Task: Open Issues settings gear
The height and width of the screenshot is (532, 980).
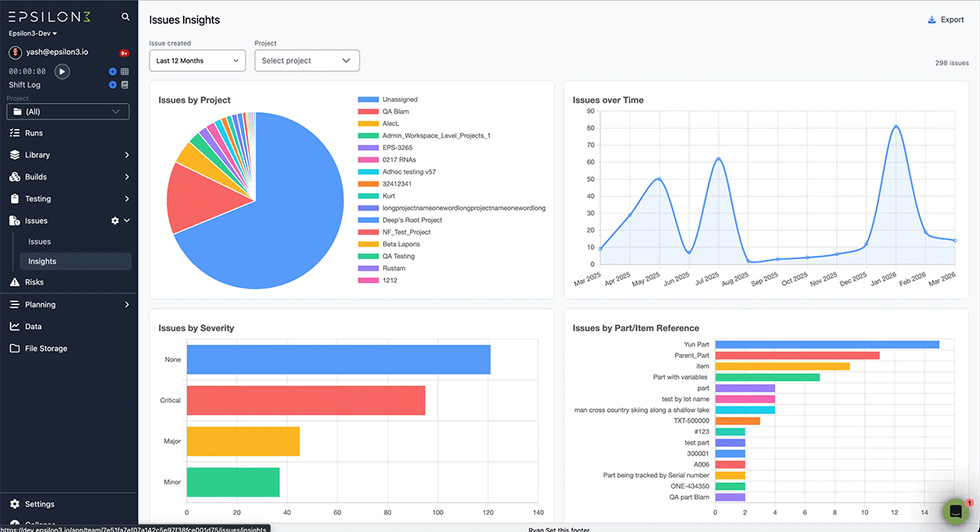Action: (115, 221)
